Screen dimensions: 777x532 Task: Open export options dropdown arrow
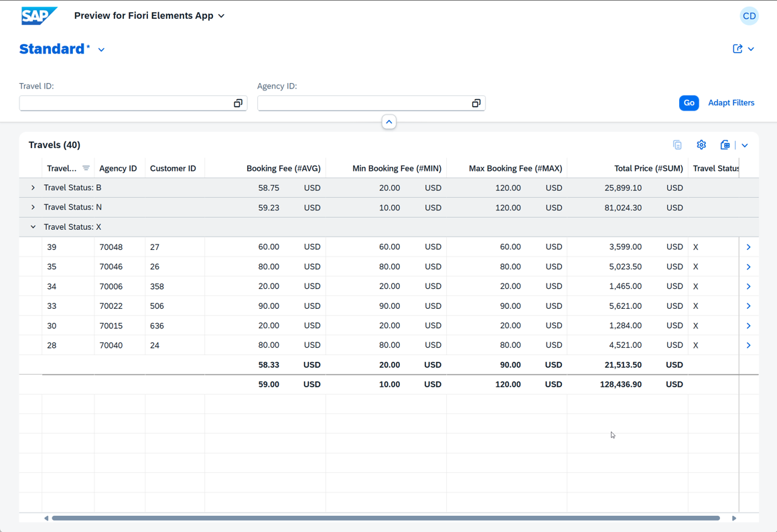tap(744, 145)
